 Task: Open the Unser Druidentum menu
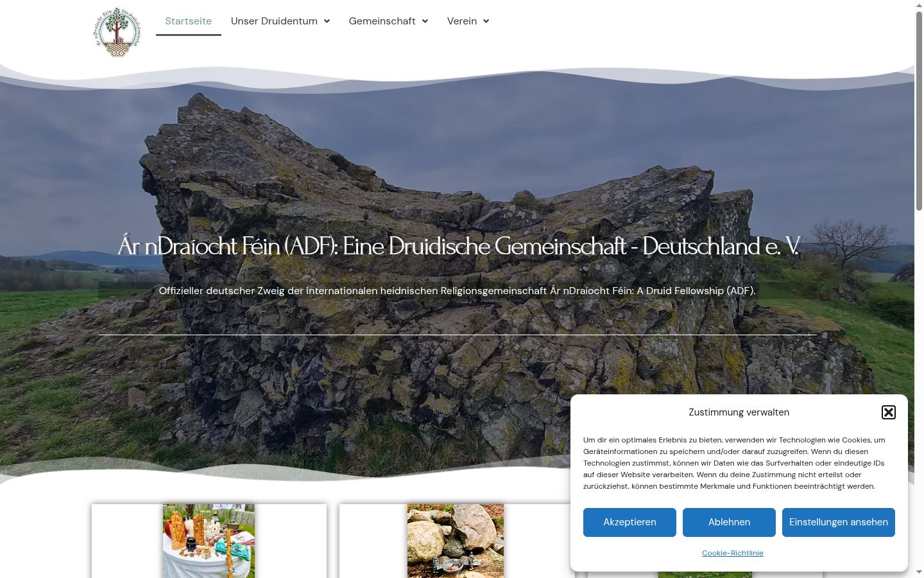click(x=274, y=21)
